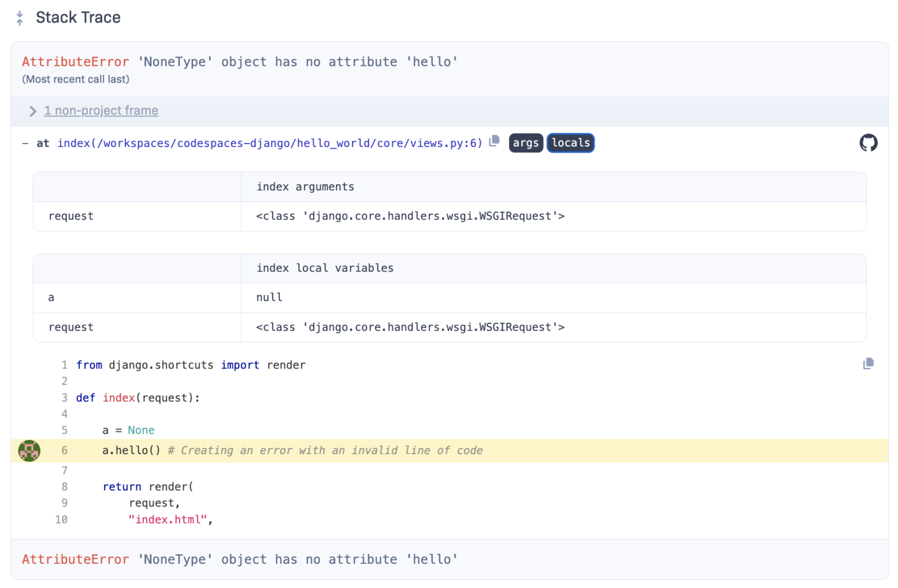The height and width of the screenshot is (588, 898).
Task: Click code line 'def index(request):'
Action: (x=138, y=398)
